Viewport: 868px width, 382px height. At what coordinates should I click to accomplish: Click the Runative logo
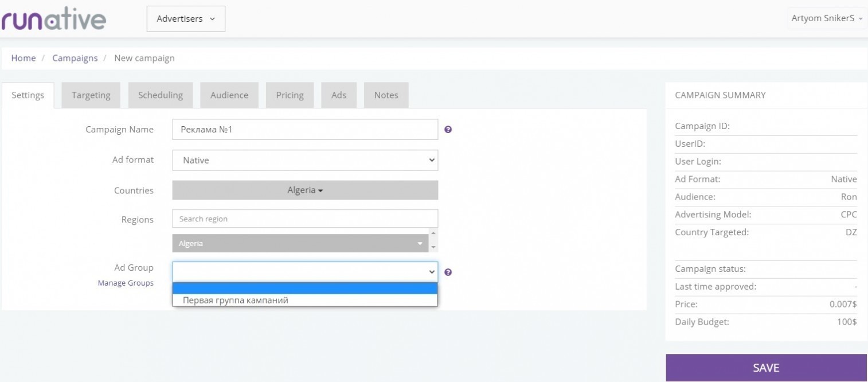53,19
